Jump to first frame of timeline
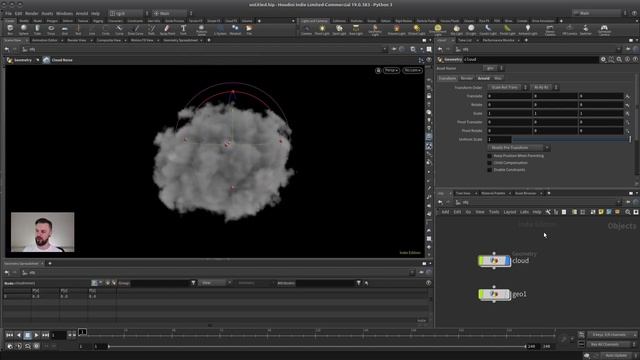This screenshot has width=640, height=360. [9, 335]
